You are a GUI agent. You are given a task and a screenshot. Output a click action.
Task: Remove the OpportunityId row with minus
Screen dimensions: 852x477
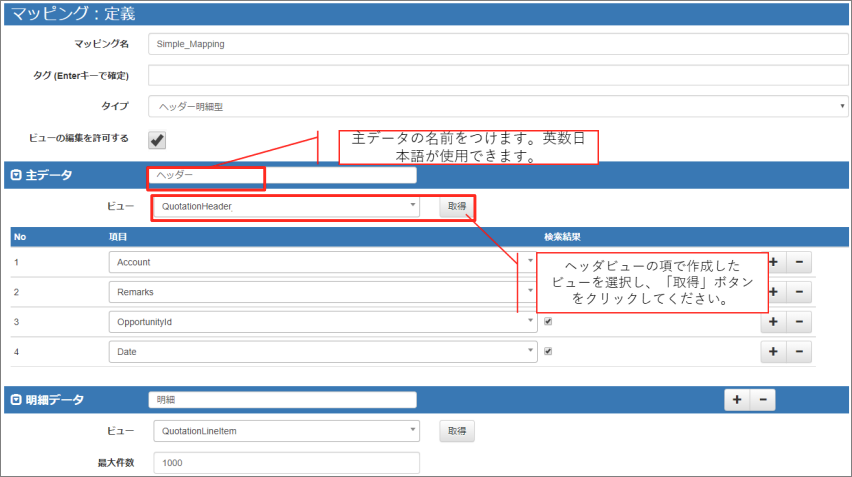(799, 322)
